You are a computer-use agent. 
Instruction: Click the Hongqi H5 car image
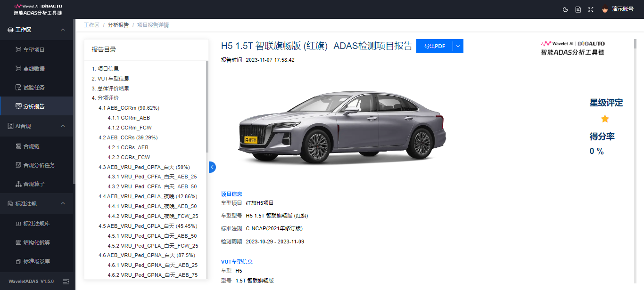pyautogui.click(x=342, y=126)
